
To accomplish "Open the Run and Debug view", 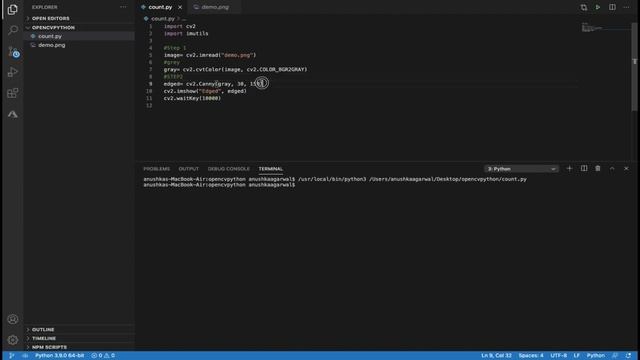I will click(x=13, y=72).
